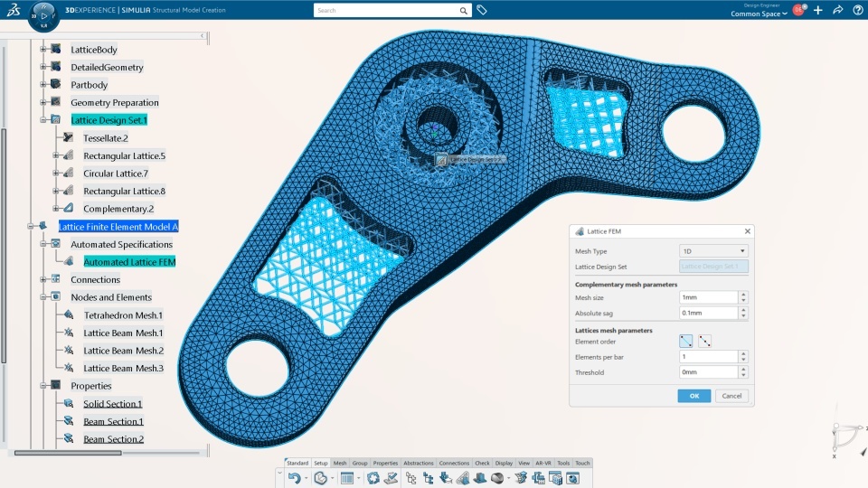Screen dimensions: 868x488
Task: Collapse the Lattice Design Set.1 node
Action: click(43, 119)
